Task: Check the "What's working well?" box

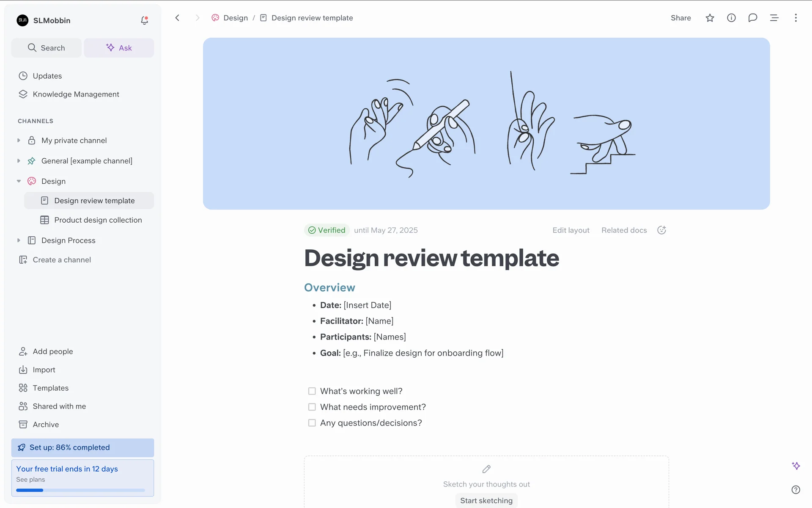Action: click(x=312, y=391)
